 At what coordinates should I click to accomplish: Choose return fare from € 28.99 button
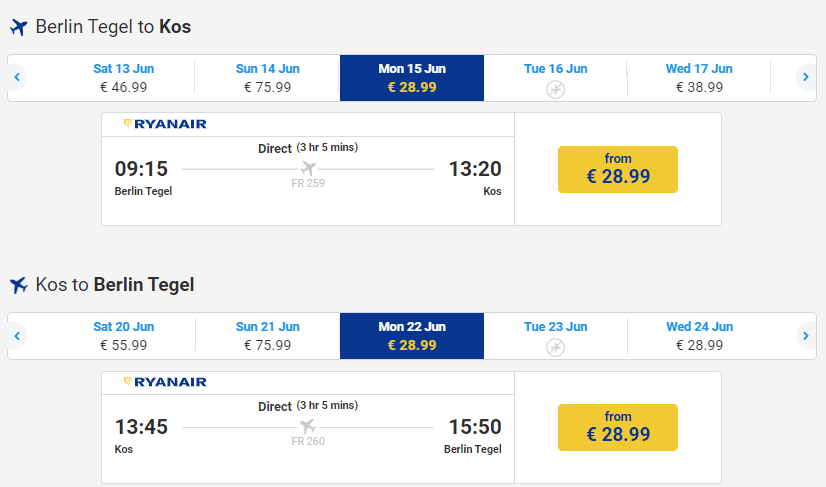point(618,427)
